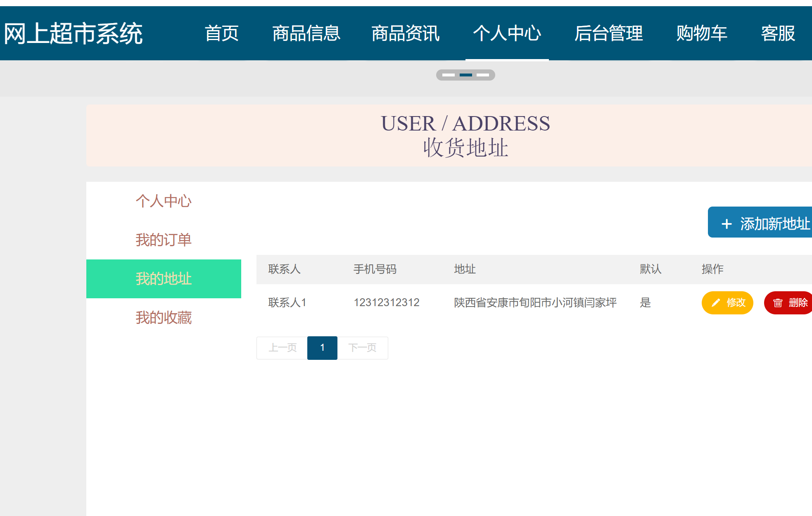The height and width of the screenshot is (516, 812).
Task: Go to 首页 via the navigation bar
Action: click(222, 34)
